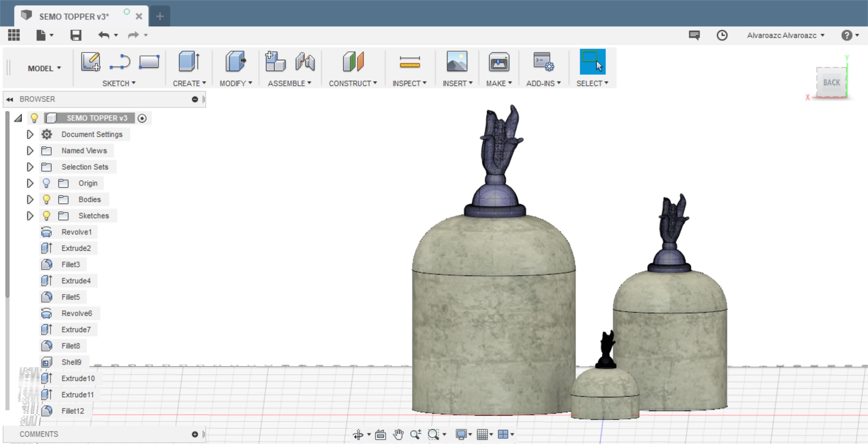
Task: Toggle Origin folder visibility lightbulb
Action: 46,183
